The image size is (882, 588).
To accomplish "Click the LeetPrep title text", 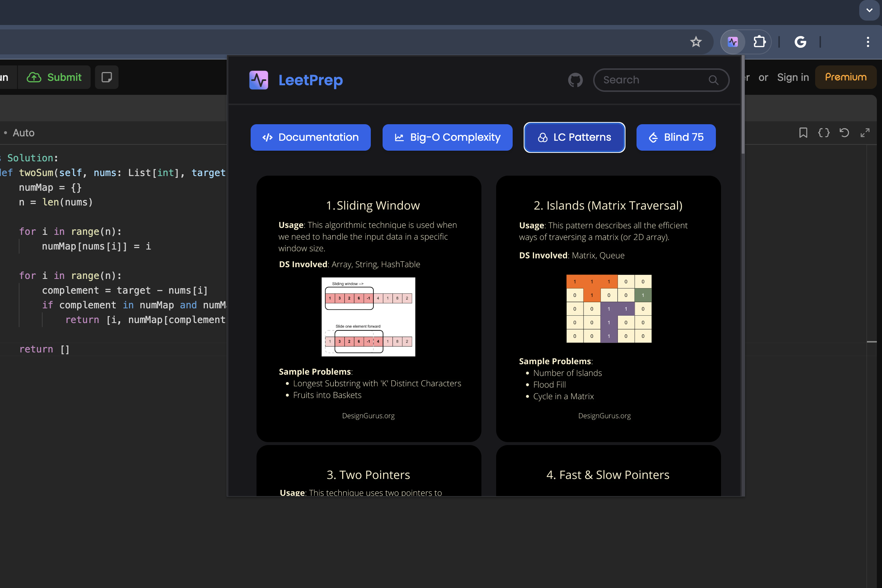I will tap(311, 80).
